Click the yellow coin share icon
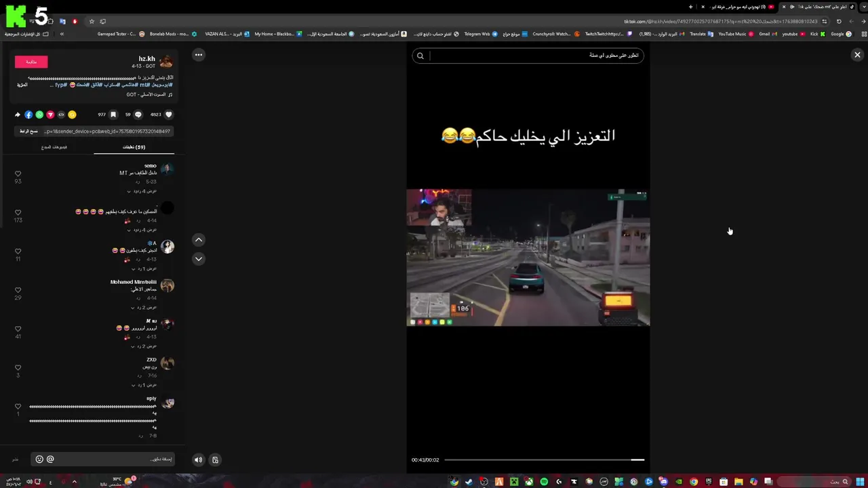This screenshot has height=488, width=868. 72,115
